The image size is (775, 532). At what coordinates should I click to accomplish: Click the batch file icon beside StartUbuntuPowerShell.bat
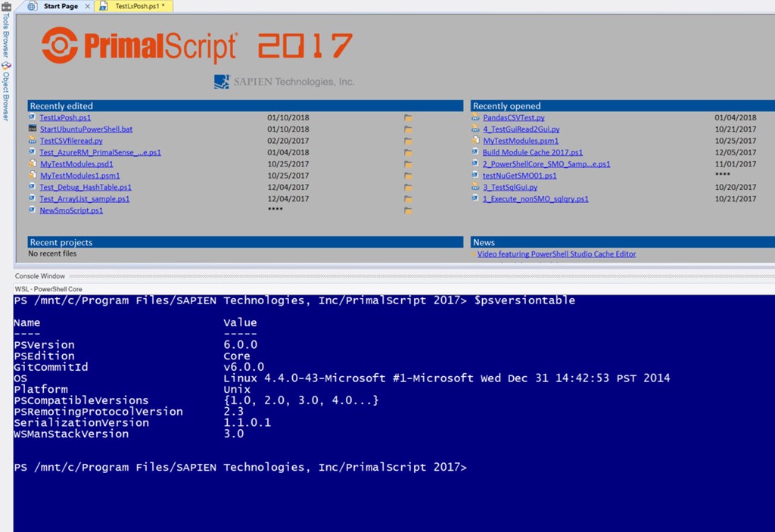[x=32, y=129]
